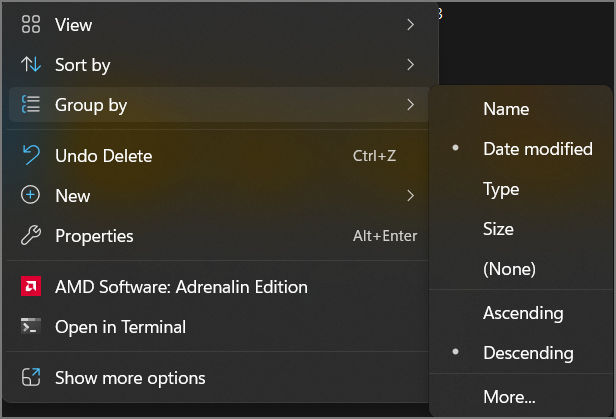This screenshot has width=616, height=419.
Task: Expand the Sort by submenu chevron
Action: (411, 65)
